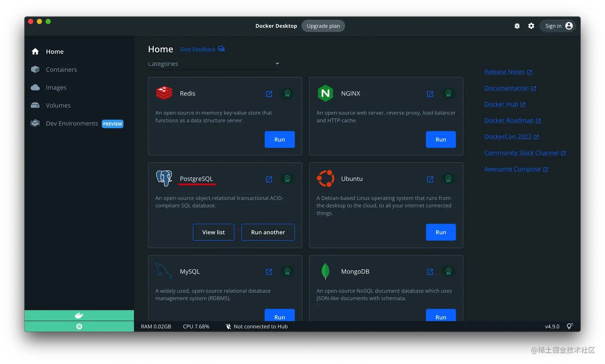Open the Redis external link icon
Screen dimensions: 605x364
(269, 94)
